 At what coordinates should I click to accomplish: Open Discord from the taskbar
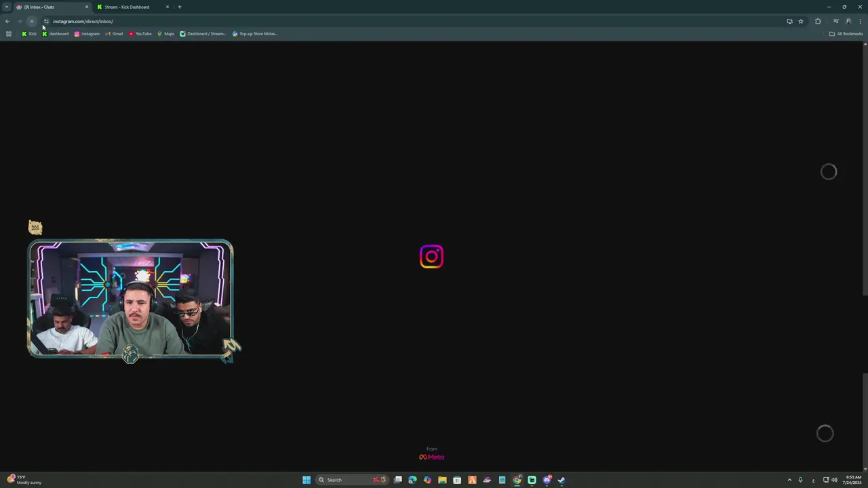(x=547, y=480)
